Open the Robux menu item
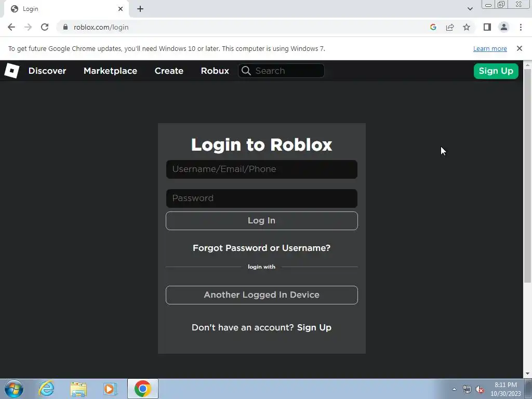 [x=215, y=71]
